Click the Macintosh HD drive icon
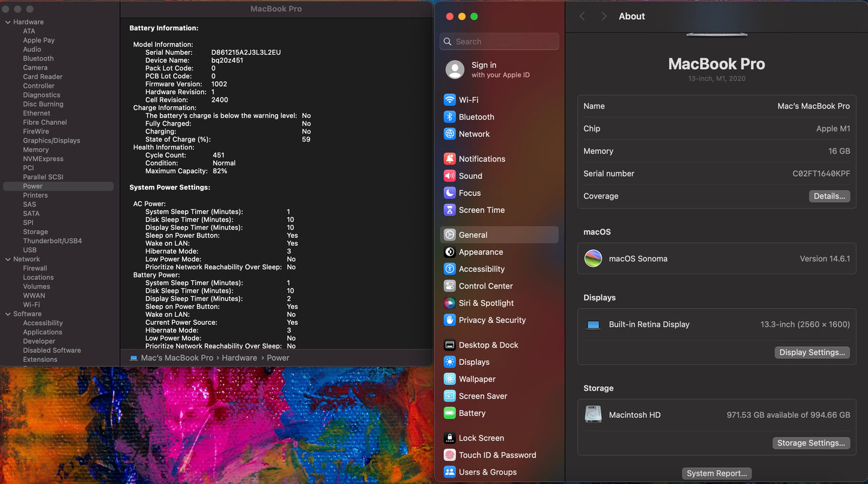 tap(593, 415)
